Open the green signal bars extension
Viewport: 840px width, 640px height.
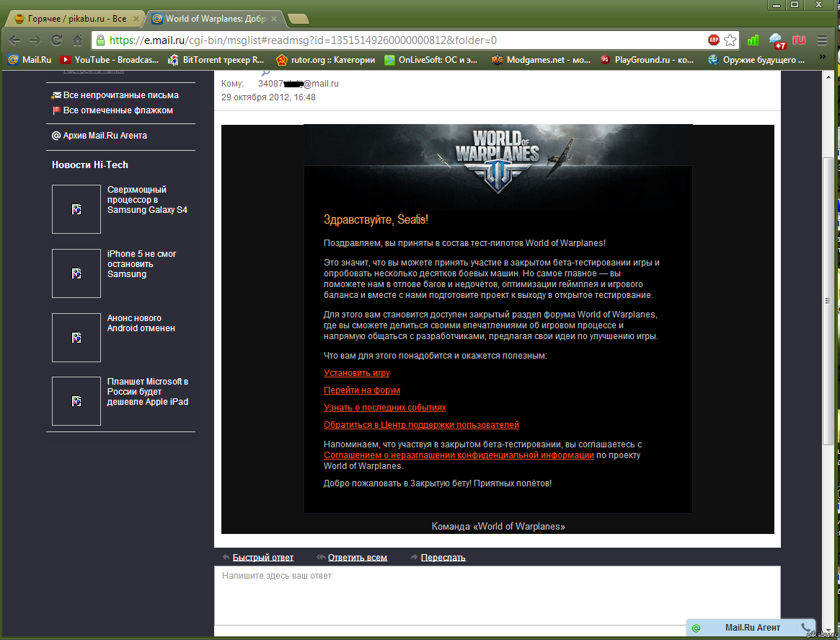[753, 40]
